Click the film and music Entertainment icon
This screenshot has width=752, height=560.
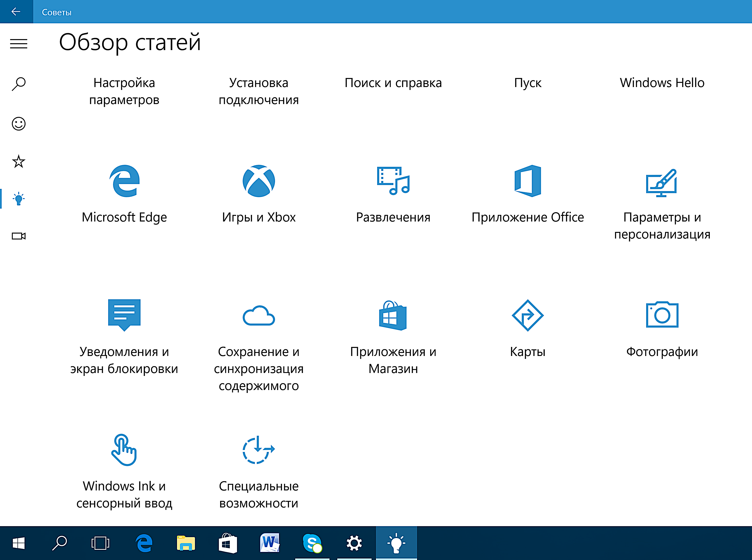point(393,181)
